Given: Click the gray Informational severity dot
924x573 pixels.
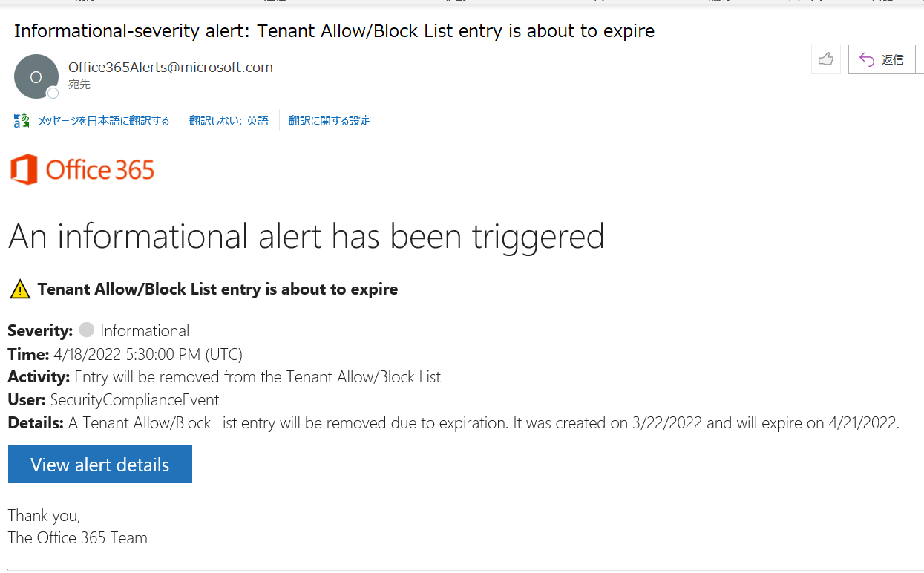Looking at the screenshot, I should tap(86, 330).
